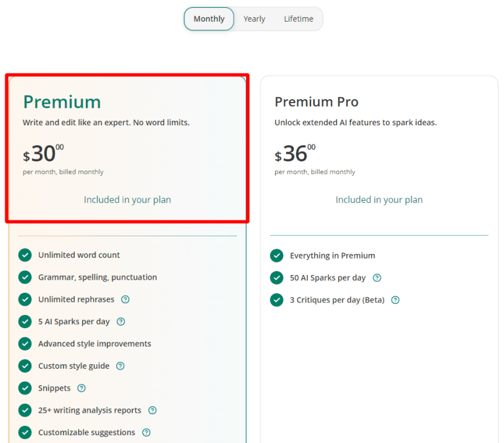This screenshot has width=504, height=443.
Task: Choose the Lifetime billing tab
Action: [x=298, y=19]
